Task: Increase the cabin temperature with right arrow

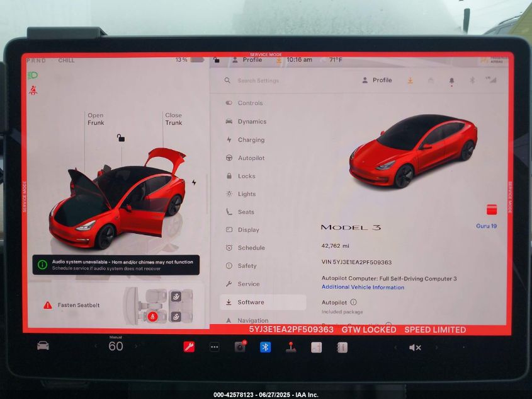Action: click(135, 346)
